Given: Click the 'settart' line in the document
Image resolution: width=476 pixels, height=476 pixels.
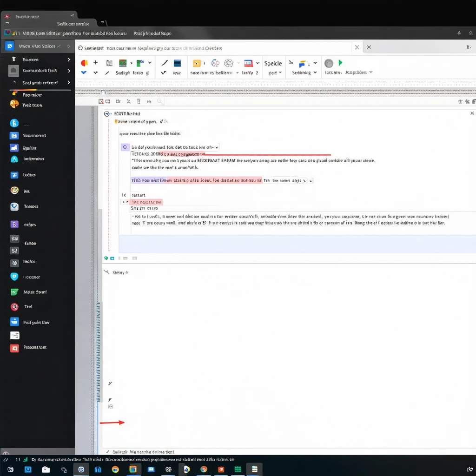Looking at the screenshot, I should tap(139, 195).
